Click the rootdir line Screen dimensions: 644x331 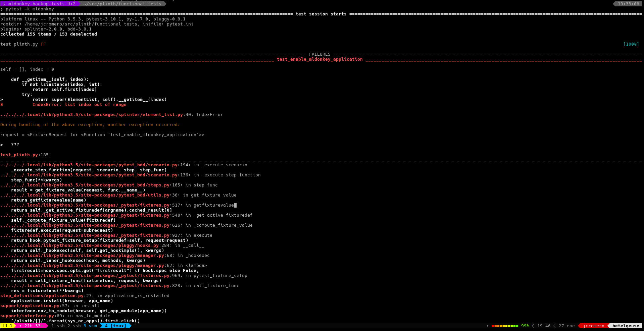click(x=97, y=24)
